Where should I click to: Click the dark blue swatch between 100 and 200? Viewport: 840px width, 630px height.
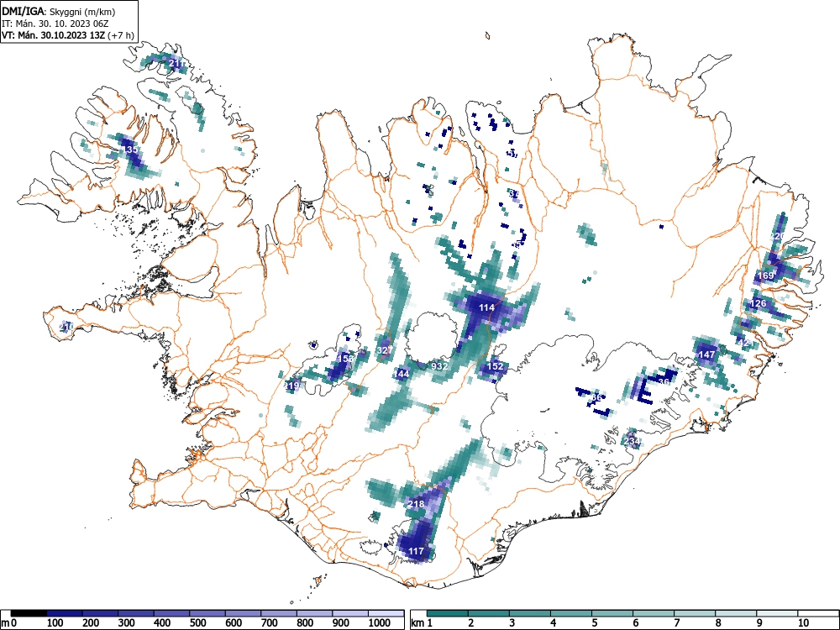click(x=65, y=613)
